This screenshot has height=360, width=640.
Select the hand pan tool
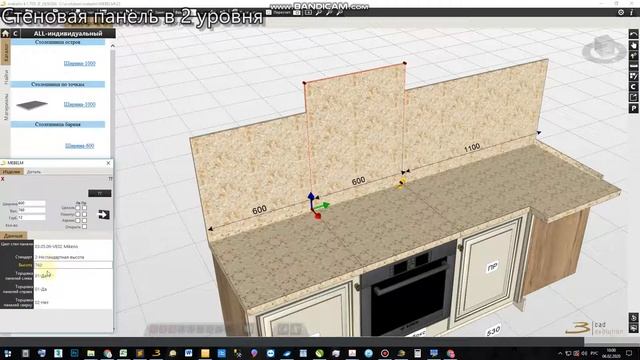(633, 45)
